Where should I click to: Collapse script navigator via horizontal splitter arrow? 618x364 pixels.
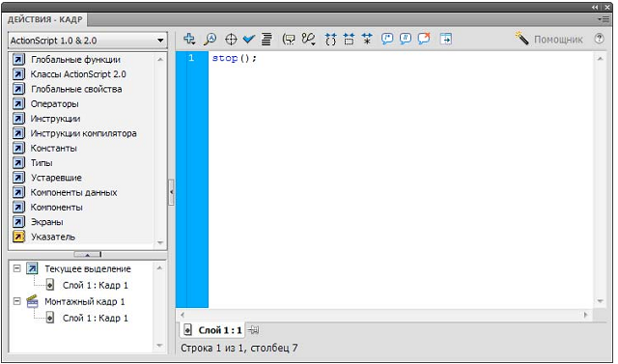88,255
